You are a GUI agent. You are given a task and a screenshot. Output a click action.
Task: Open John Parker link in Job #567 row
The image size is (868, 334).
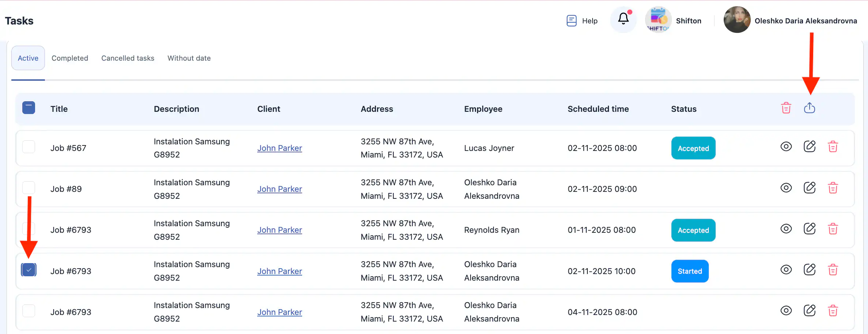(x=279, y=148)
